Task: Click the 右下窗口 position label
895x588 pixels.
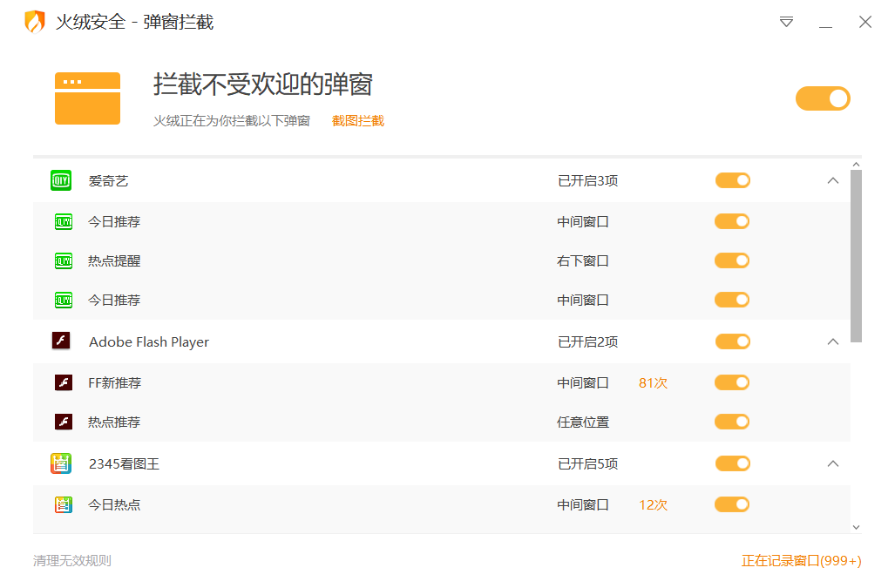Action: (x=583, y=260)
